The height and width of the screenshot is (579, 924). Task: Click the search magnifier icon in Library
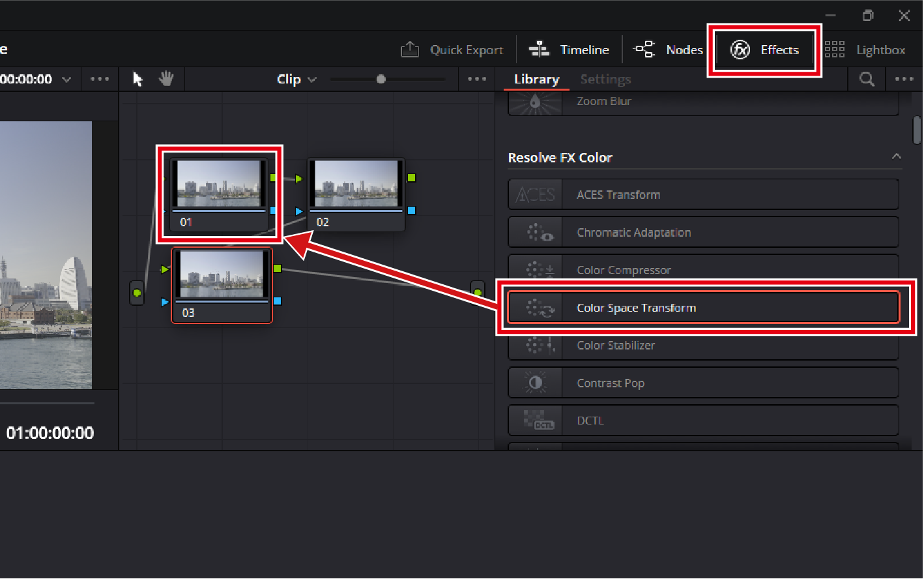click(867, 79)
